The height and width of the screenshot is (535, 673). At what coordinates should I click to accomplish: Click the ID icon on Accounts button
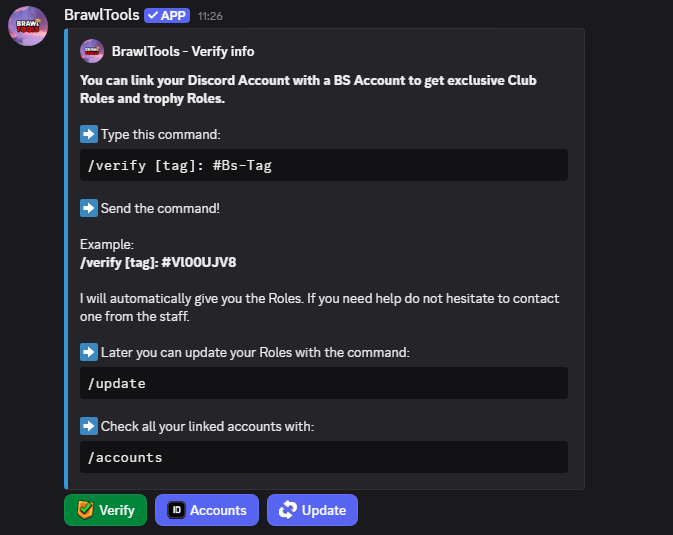pos(176,510)
